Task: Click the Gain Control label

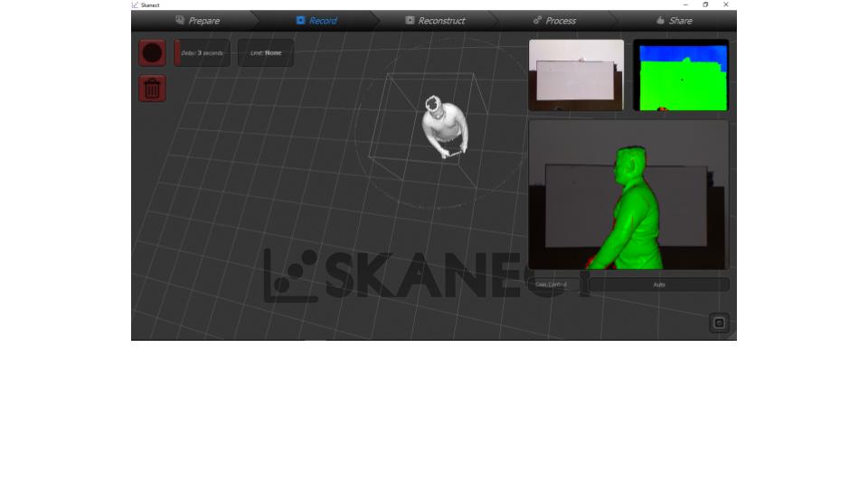Action: (x=551, y=285)
